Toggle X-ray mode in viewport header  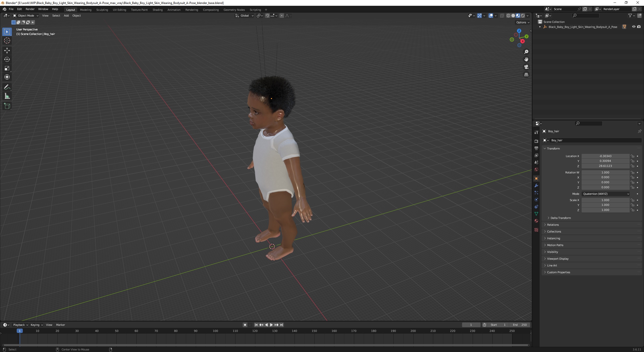tap(502, 16)
